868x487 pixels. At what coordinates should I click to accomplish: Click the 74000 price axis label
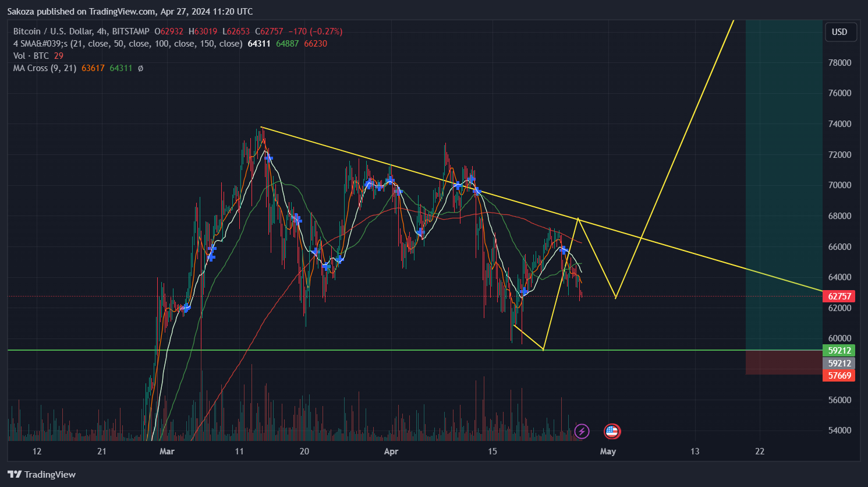point(839,123)
